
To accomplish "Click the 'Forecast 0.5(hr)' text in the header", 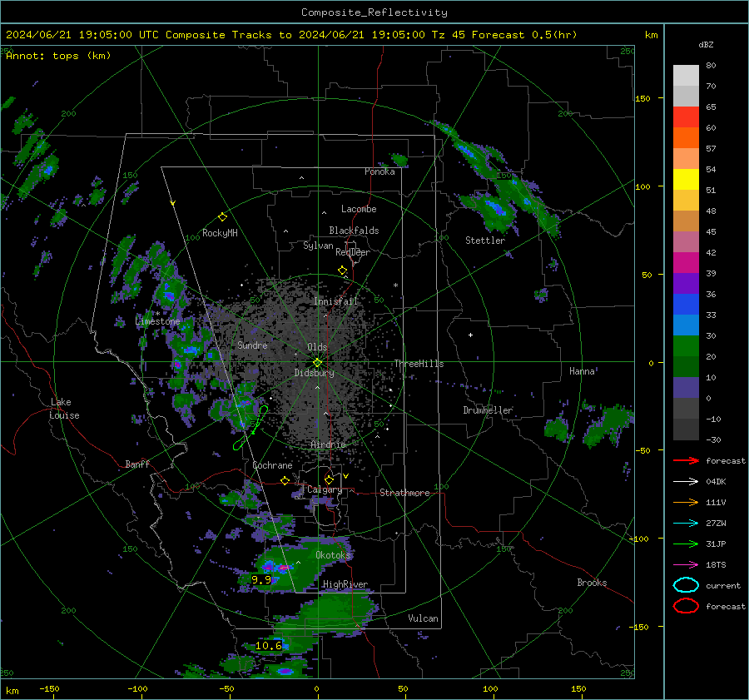I will click(524, 35).
